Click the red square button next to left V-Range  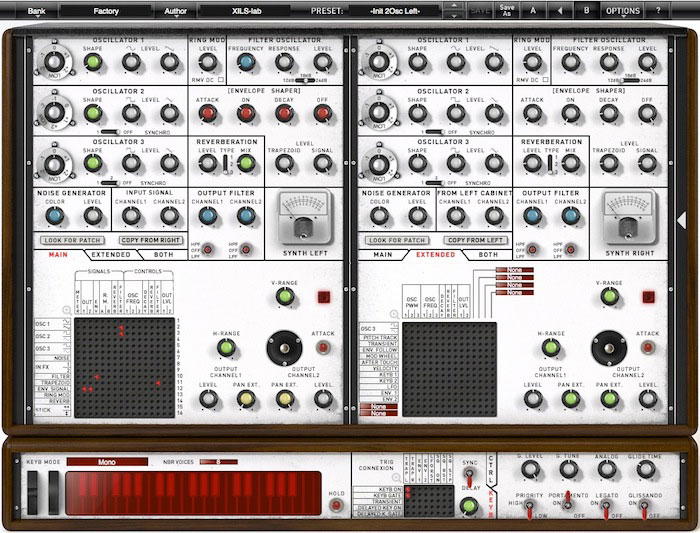pos(324,297)
